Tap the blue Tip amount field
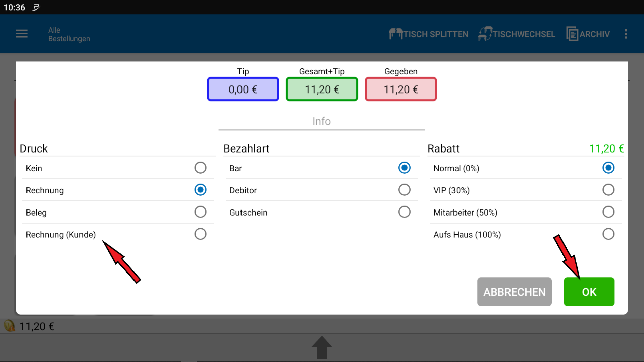Viewport: 644px width, 362px height. click(x=243, y=89)
